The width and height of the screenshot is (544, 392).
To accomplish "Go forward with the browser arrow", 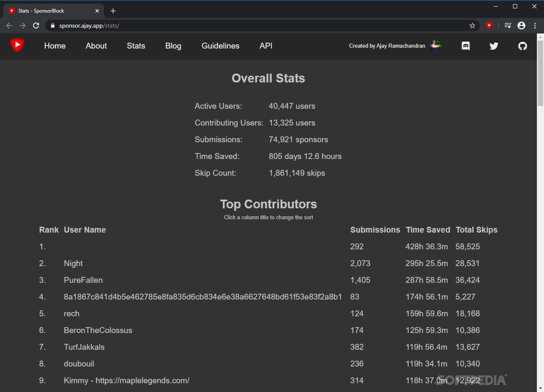I will (x=23, y=26).
